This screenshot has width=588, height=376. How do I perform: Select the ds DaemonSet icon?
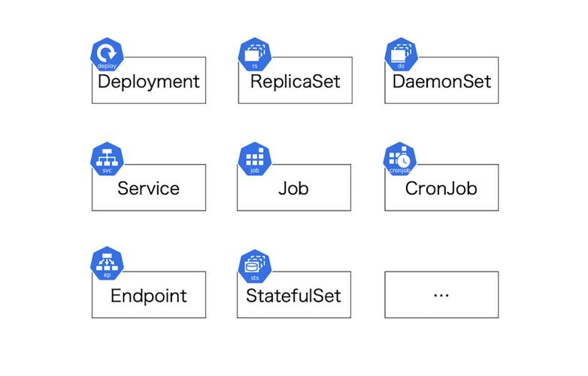click(x=402, y=54)
